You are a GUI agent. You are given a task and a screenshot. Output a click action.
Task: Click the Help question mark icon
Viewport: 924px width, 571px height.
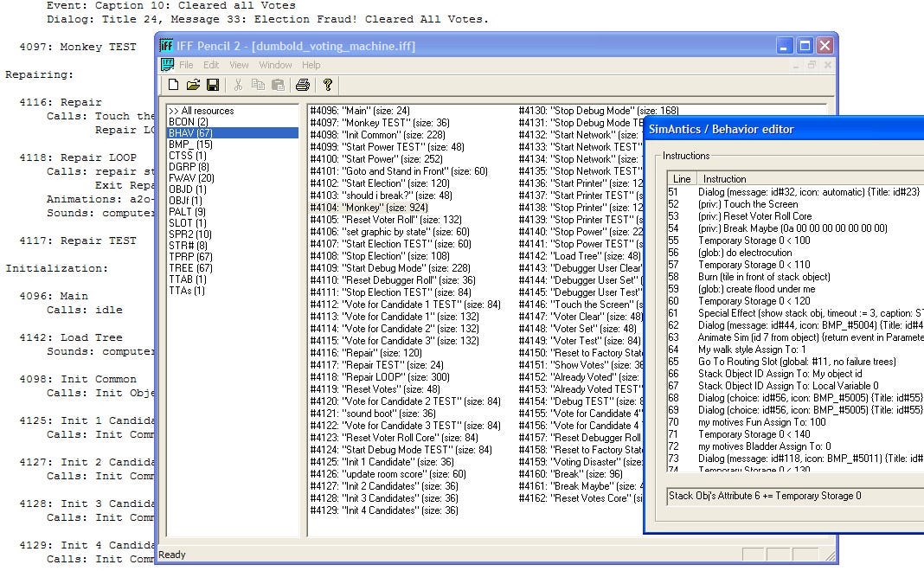click(328, 85)
